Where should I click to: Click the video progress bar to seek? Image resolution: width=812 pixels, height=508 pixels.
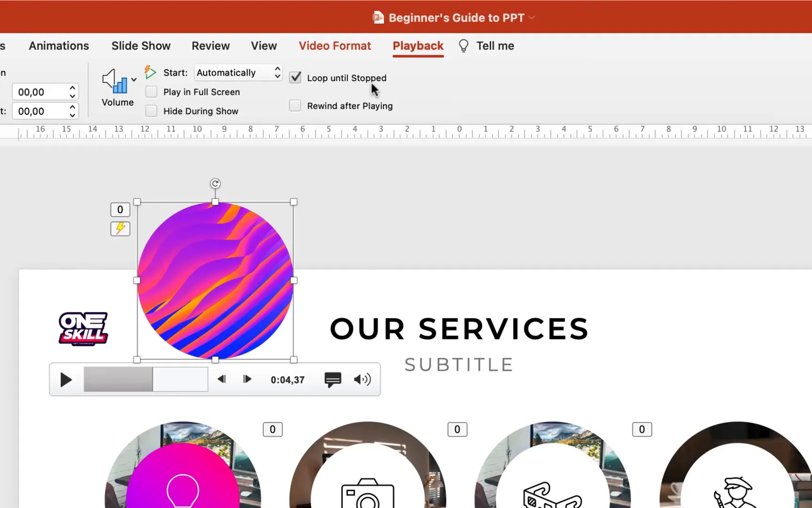point(146,379)
